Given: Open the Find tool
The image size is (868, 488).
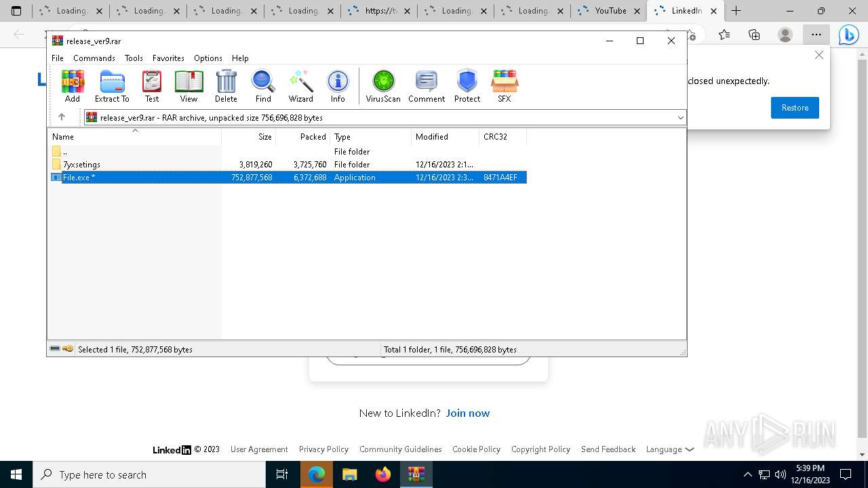Looking at the screenshot, I should pyautogui.click(x=263, y=86).
